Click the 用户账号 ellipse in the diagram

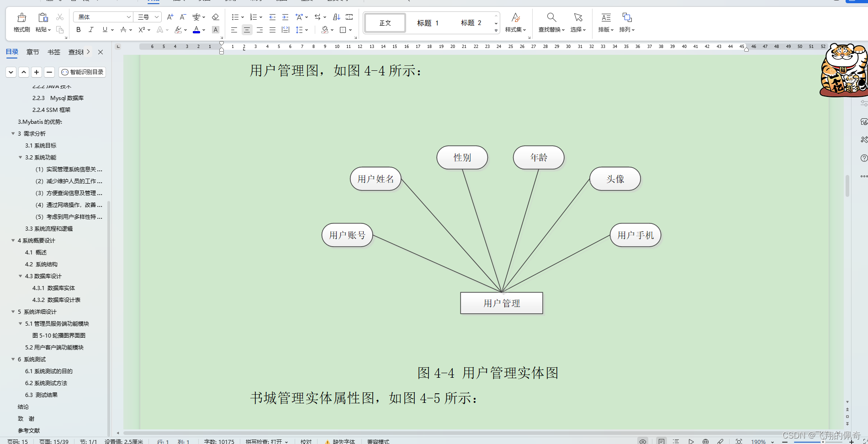point(347,235)
